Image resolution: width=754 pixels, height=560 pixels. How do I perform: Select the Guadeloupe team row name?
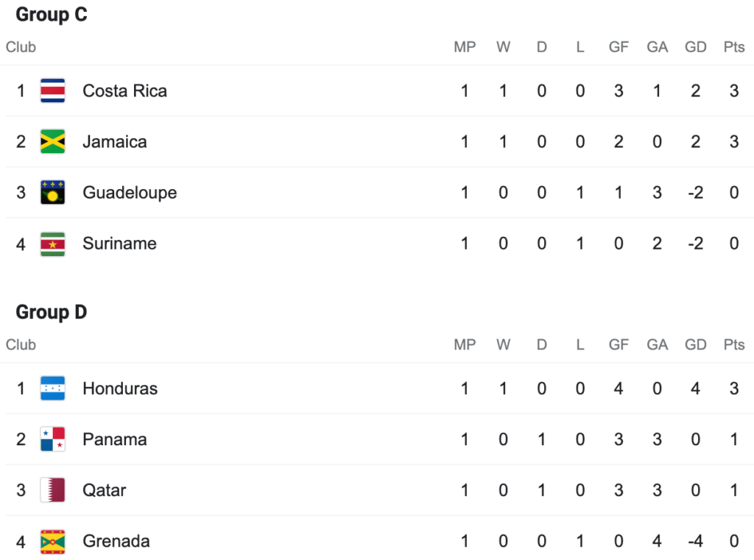tap(130, 193)
